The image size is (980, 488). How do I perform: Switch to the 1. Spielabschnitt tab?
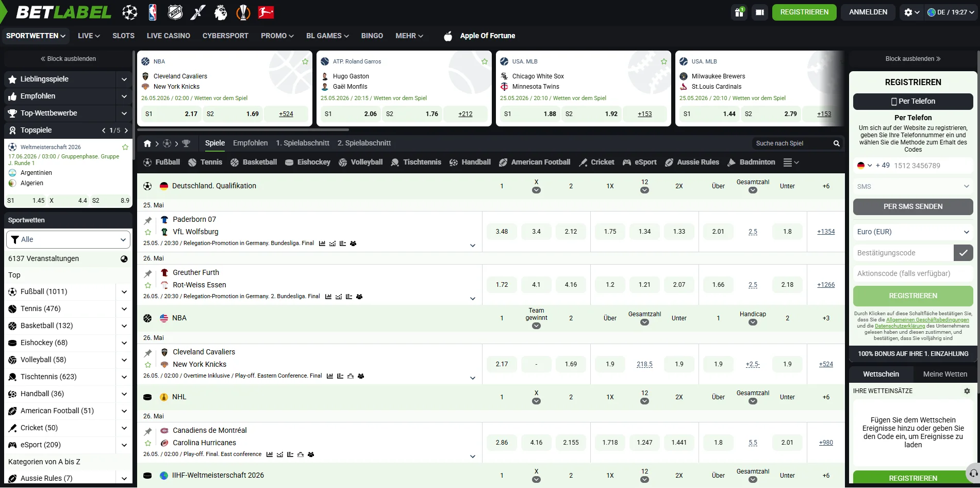(x=303, y=143)
